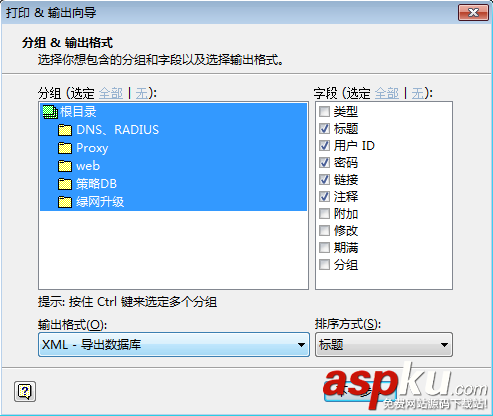
Task: Enable the 附加 field checkbox
Action: [324, 214]
